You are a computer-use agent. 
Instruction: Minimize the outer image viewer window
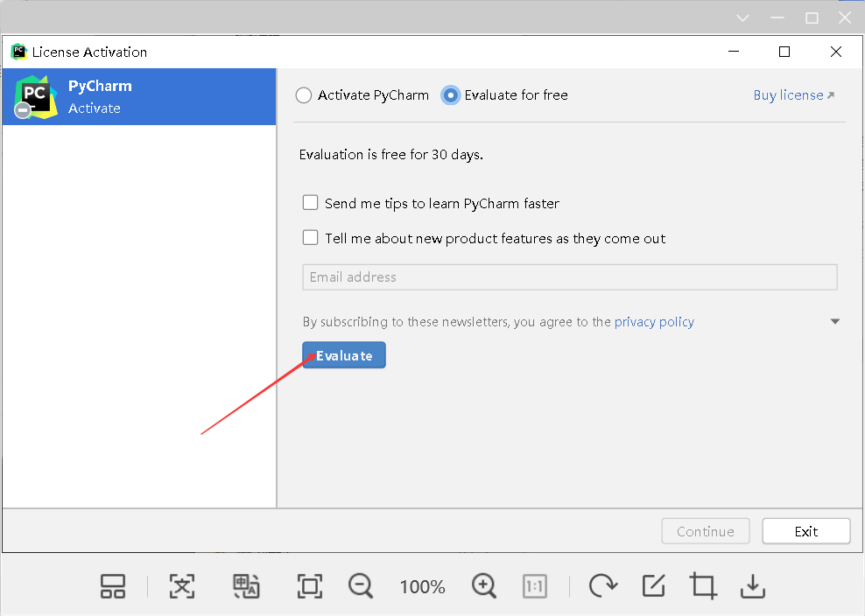point(777,18)
